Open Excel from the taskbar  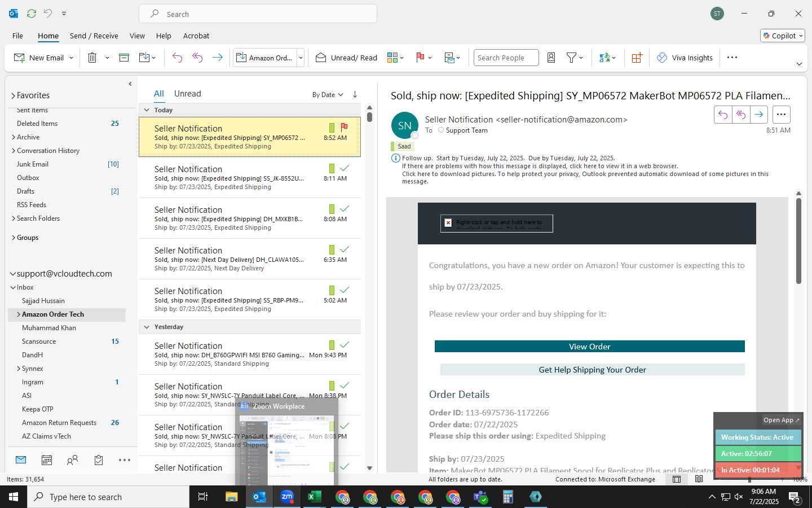(x=314, y=497)
